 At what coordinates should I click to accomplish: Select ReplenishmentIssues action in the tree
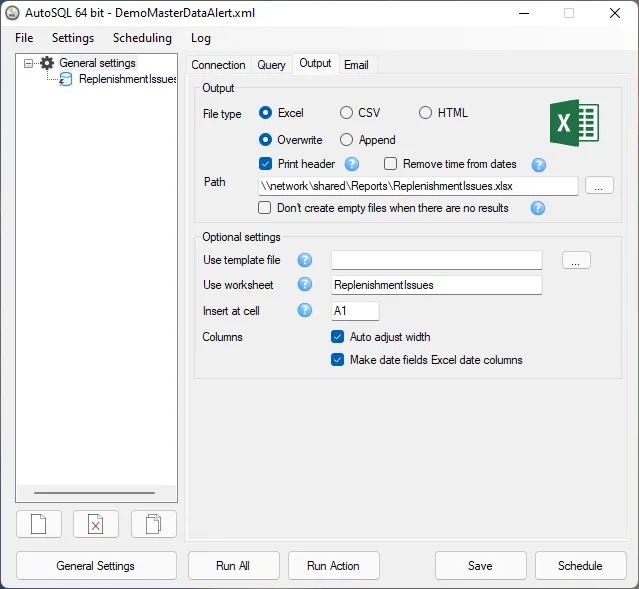point(127,79)
